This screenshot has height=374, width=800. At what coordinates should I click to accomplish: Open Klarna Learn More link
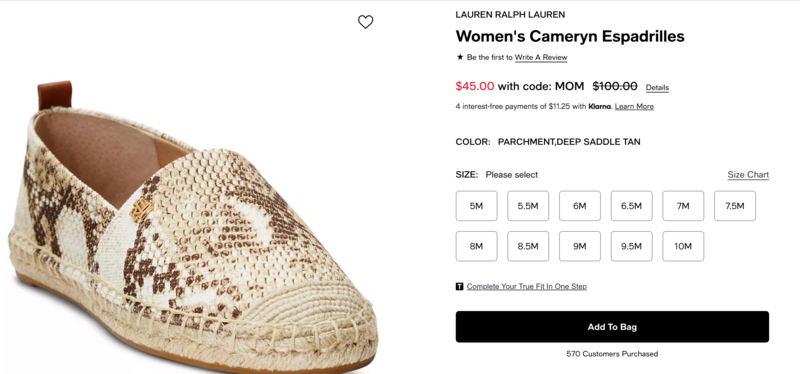pyautogui.click(x=634, y=107)
